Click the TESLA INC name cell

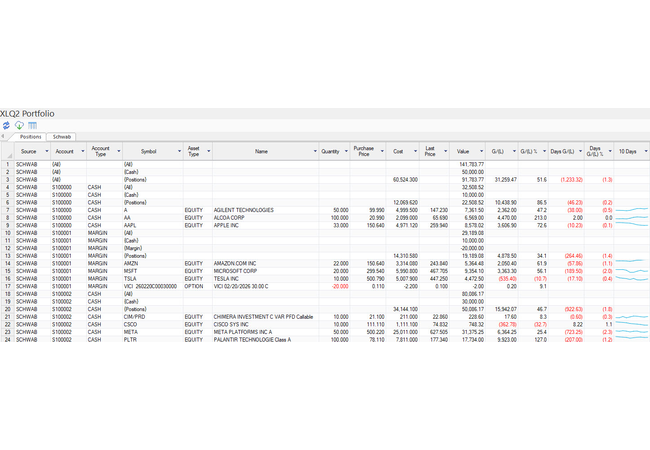[x=265, y=278]
